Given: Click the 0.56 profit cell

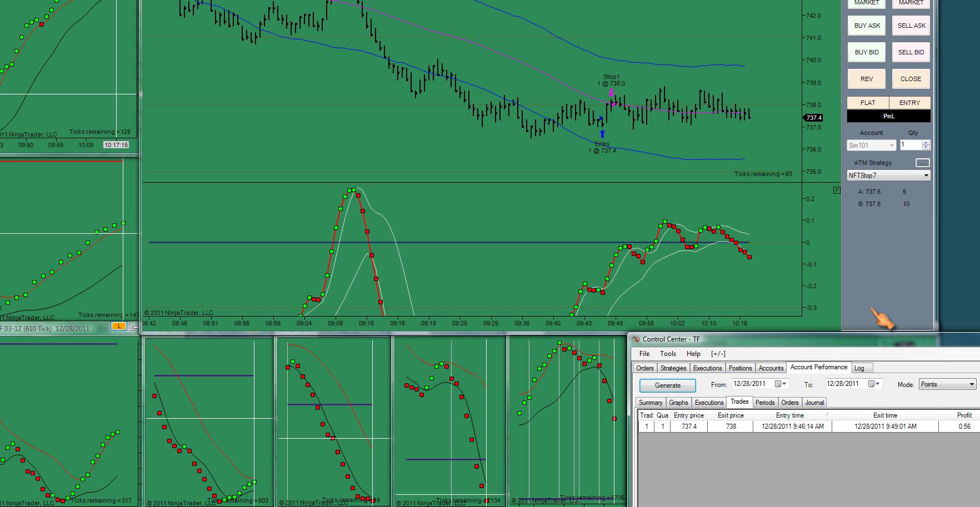Looking at the screenshot, I should (x=959, y=426).
